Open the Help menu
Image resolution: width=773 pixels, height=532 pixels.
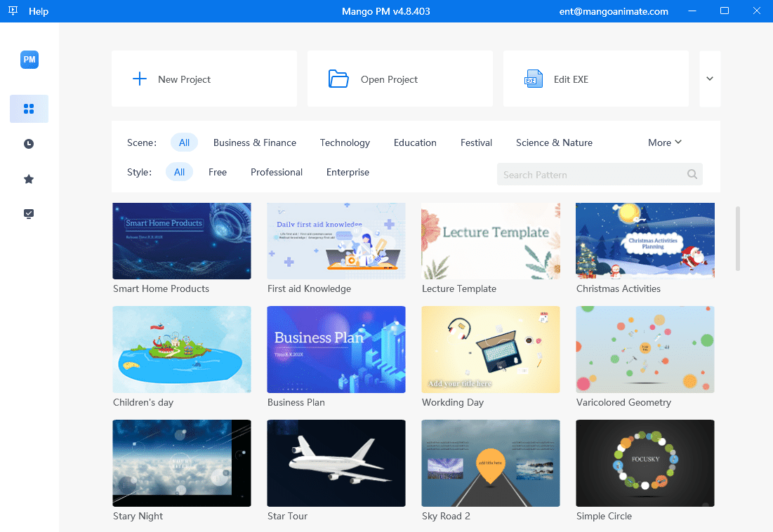39,11
